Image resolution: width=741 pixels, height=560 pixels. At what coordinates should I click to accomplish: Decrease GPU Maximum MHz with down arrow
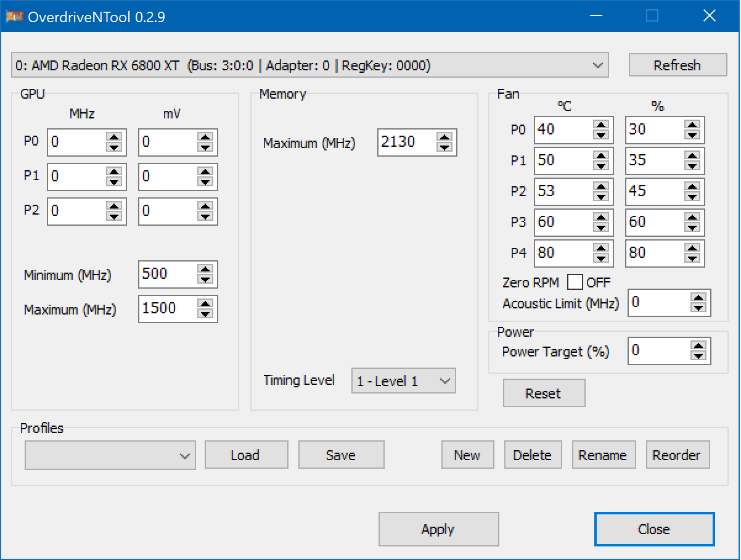(x=205, y=313)
